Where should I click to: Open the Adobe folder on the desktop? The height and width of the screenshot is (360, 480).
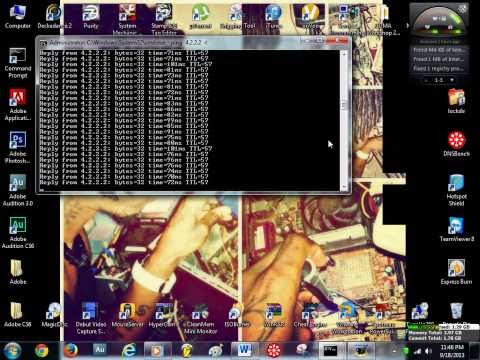pos(18,272)
